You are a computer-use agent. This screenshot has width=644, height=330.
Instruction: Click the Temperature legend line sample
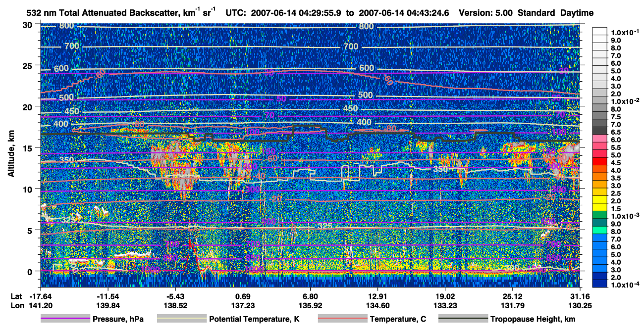[343, 319]
